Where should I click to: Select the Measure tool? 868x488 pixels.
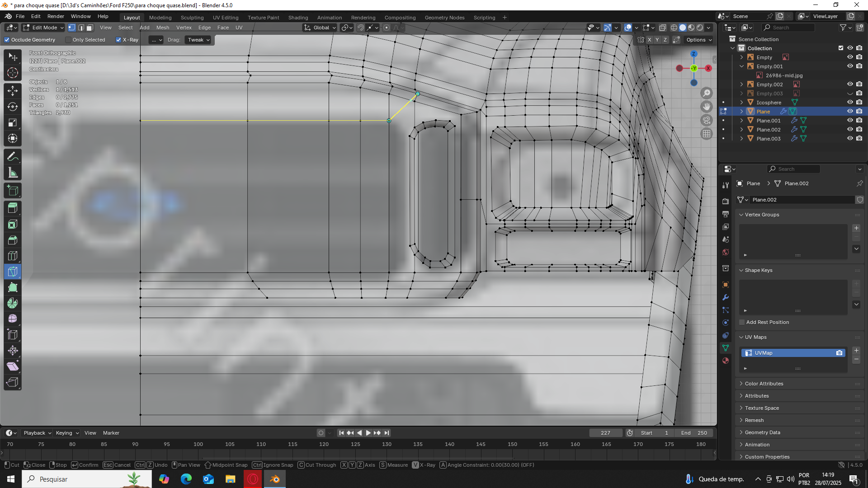[x=13, y=173]
